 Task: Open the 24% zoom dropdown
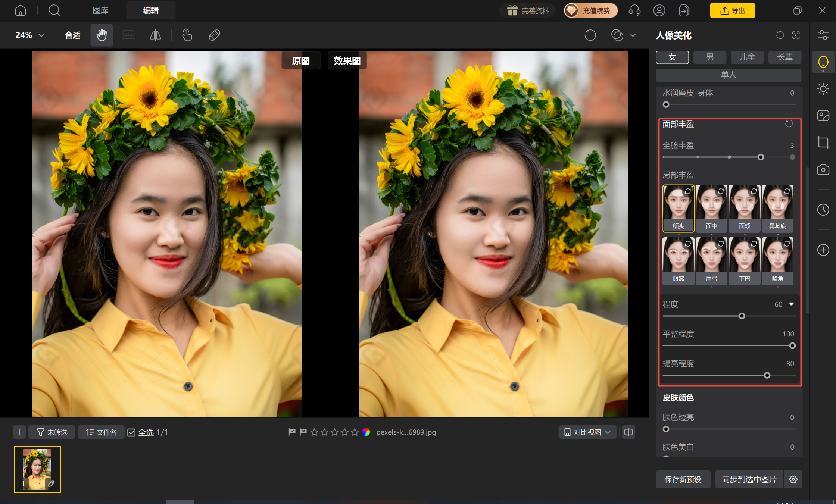tap(29, 35)
